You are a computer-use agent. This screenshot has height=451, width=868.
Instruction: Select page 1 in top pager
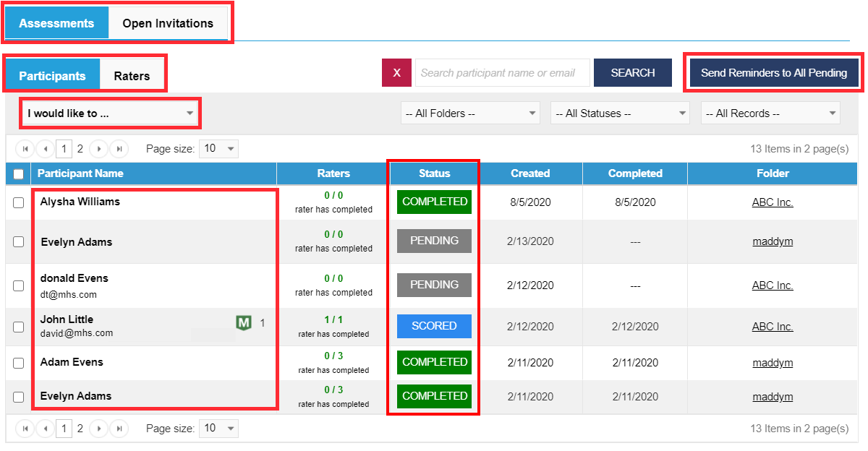(x=64, y=149)
